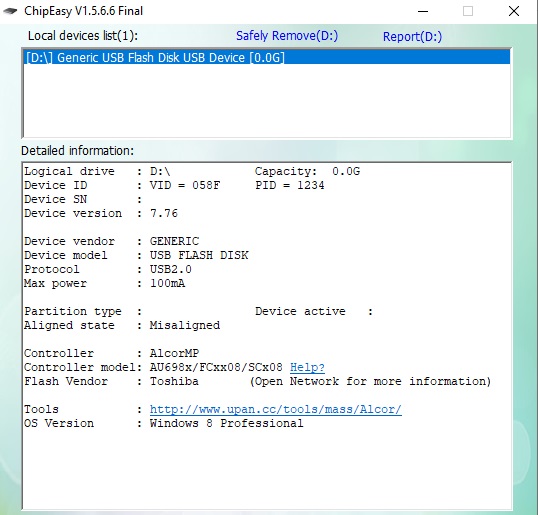Screen dimensions: 538x515
Task: Click the device version '7.76' text
Action: 164,213
